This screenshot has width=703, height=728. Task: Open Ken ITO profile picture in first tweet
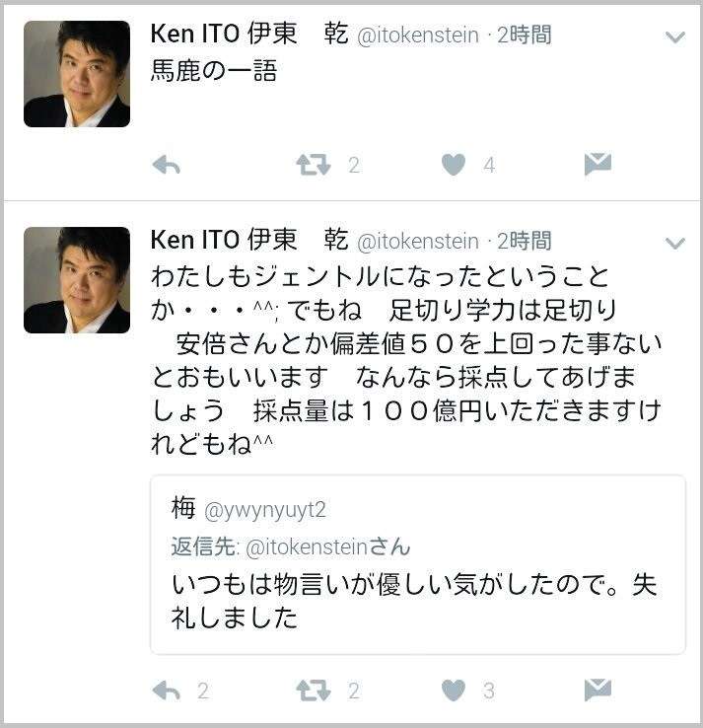(x=77, y=74)
